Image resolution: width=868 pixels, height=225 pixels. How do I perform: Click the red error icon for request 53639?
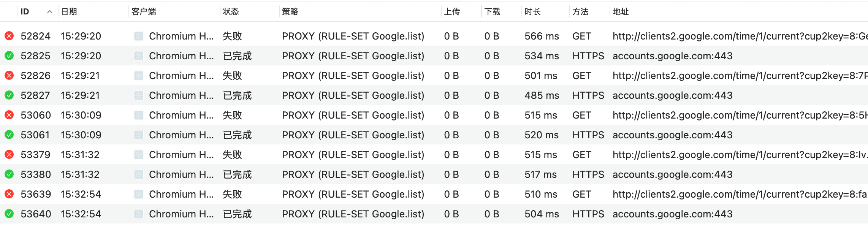(x=9, y=194)
